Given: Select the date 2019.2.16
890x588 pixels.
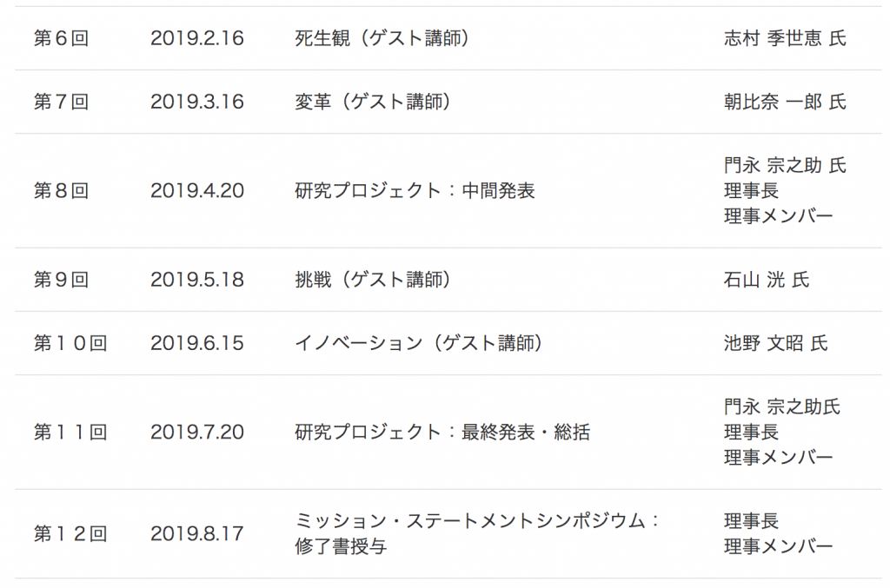Looking at the screenshot, I should pyautogui.click(x=197, y=38).
